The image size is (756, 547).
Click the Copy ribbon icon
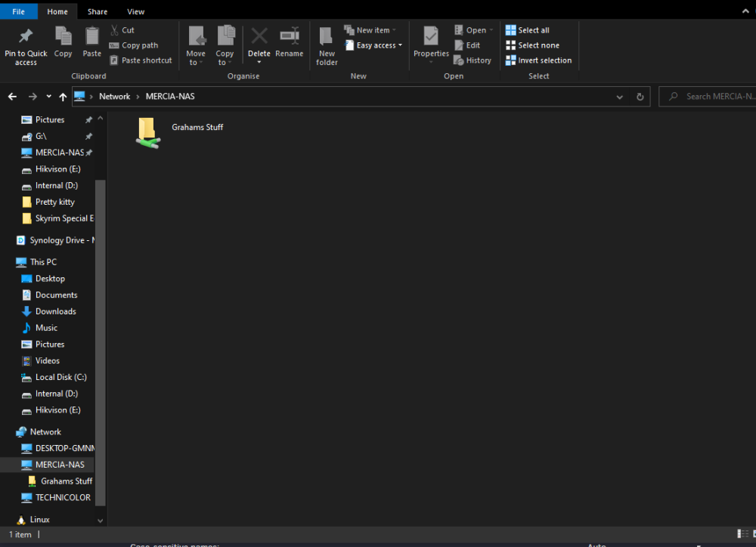[64, 36]
